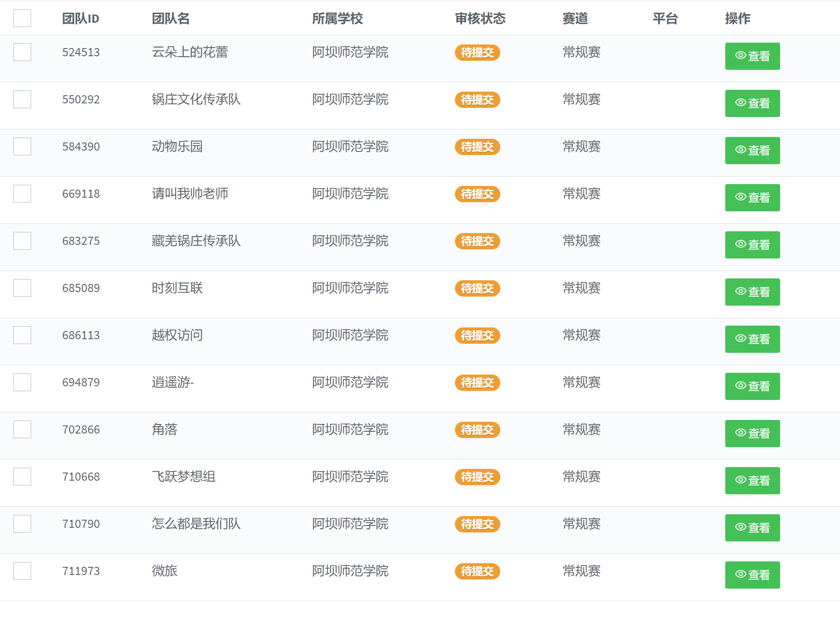
Task: Click team name 云朵上的花蕾
Action: [190, 52]
